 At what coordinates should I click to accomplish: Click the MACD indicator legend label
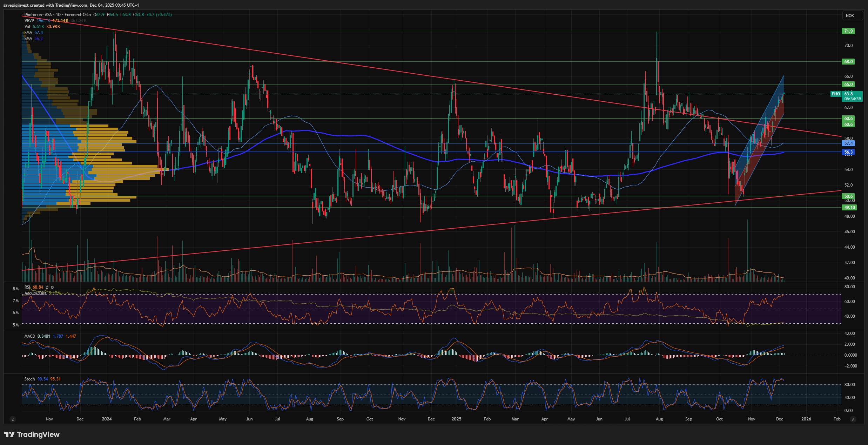(x=29, y=336)
